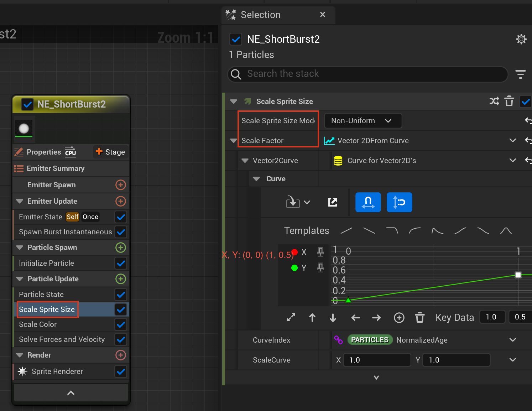Apply the bell-shaped last curve template
Viewport: 532px width, 411px height.
pyautogui.click(x=506, y=231)
